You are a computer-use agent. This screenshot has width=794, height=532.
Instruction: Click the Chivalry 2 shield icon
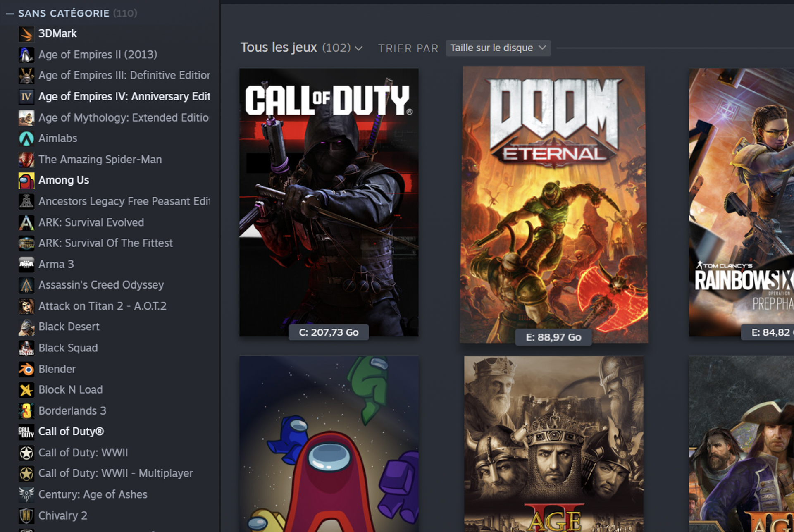point(26,515)
